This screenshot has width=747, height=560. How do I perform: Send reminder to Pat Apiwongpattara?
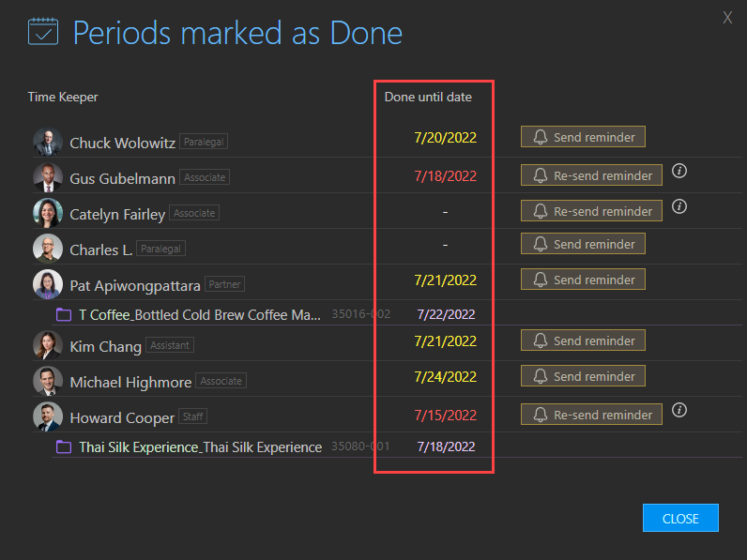pyautogui.click(x=583, y=280)
